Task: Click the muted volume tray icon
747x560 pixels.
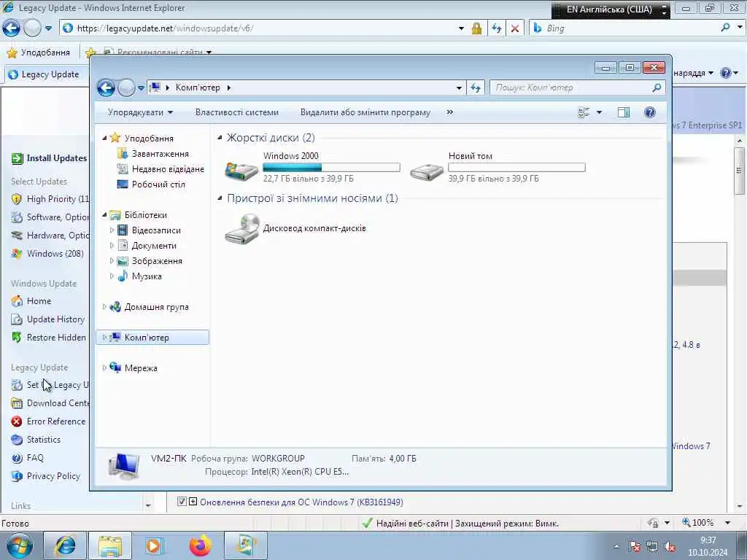Action: coord(670,547)
